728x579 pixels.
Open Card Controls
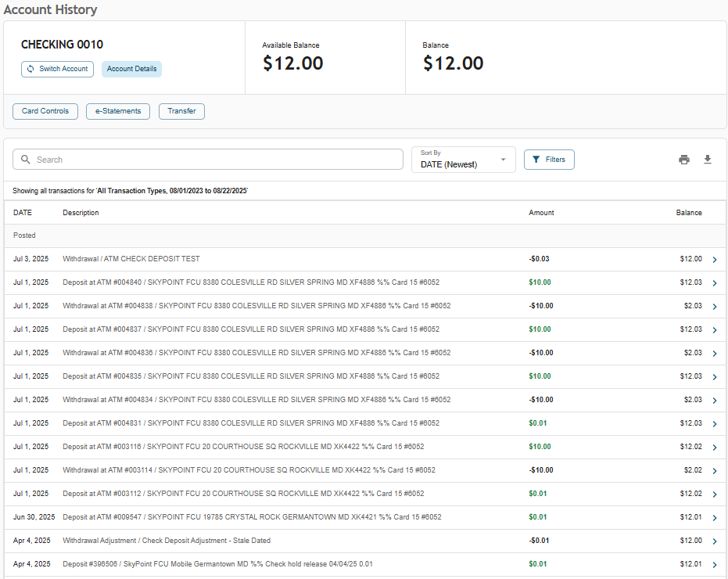[x=45, y=111]
